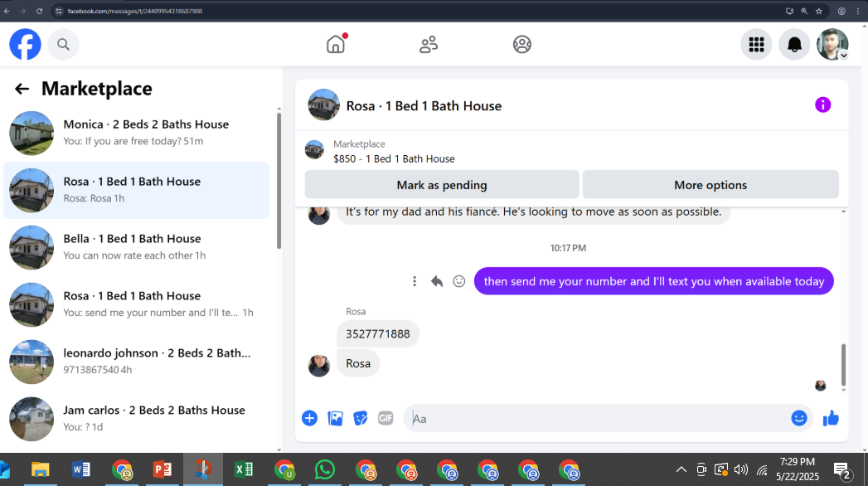This screenshot has width=868, height=486.
Task: Go to the Home feed icon
Action: [x=336, y=44]
